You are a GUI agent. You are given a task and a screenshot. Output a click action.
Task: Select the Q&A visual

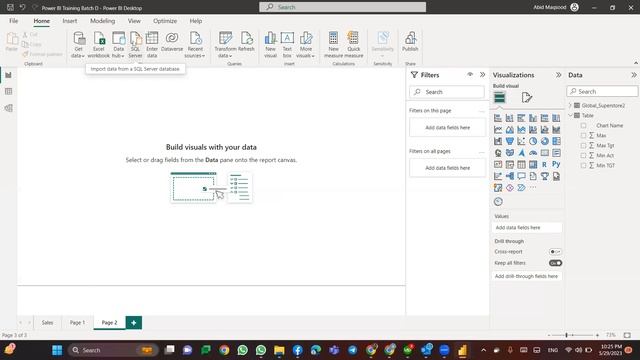click(522, 176)
